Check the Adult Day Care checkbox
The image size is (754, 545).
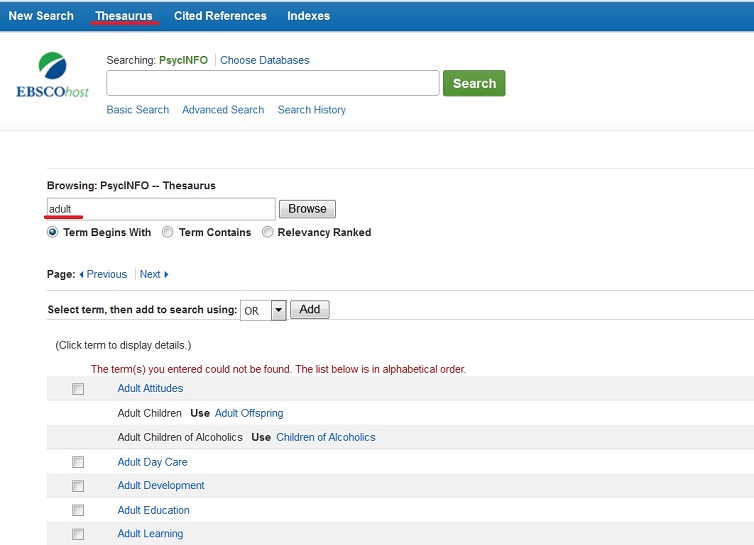[x=78, y=462]
